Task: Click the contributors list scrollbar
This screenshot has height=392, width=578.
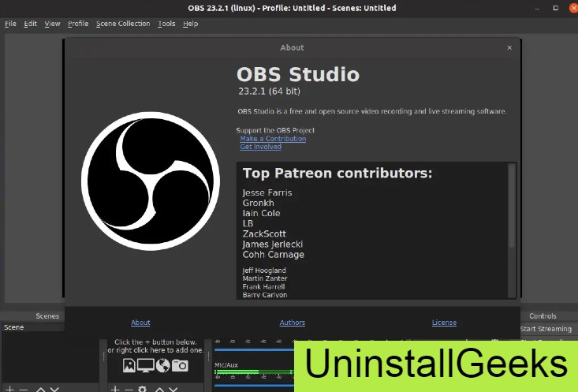Action: tap(511, 206)
